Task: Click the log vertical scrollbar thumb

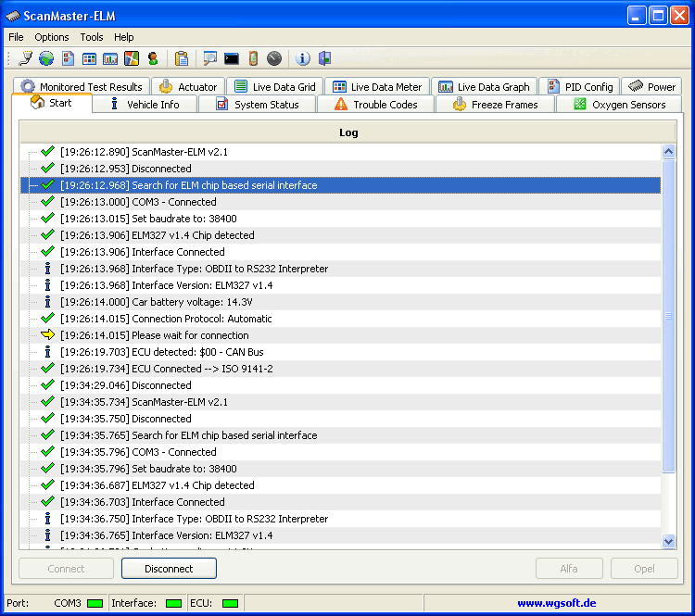Action: [x=668, y=317]
